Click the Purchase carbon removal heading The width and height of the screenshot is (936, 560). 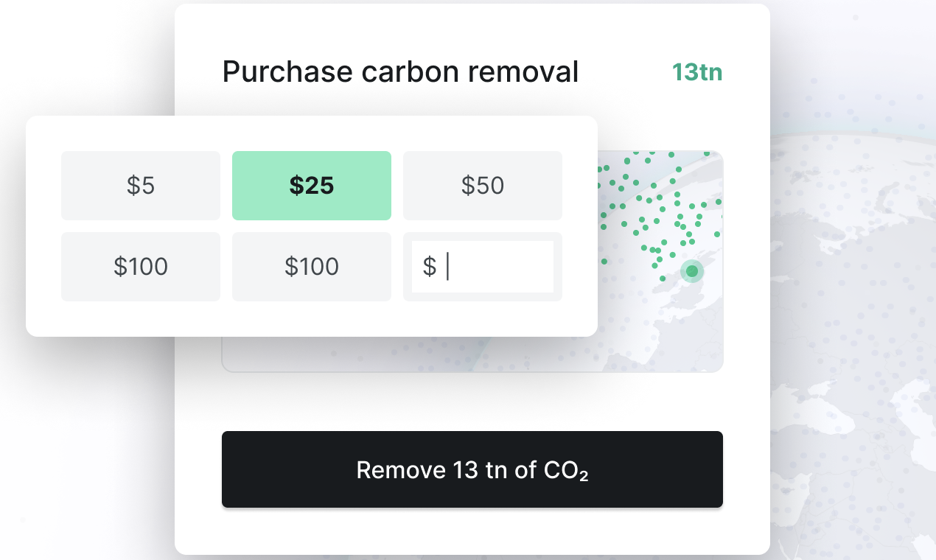(400, 72)
